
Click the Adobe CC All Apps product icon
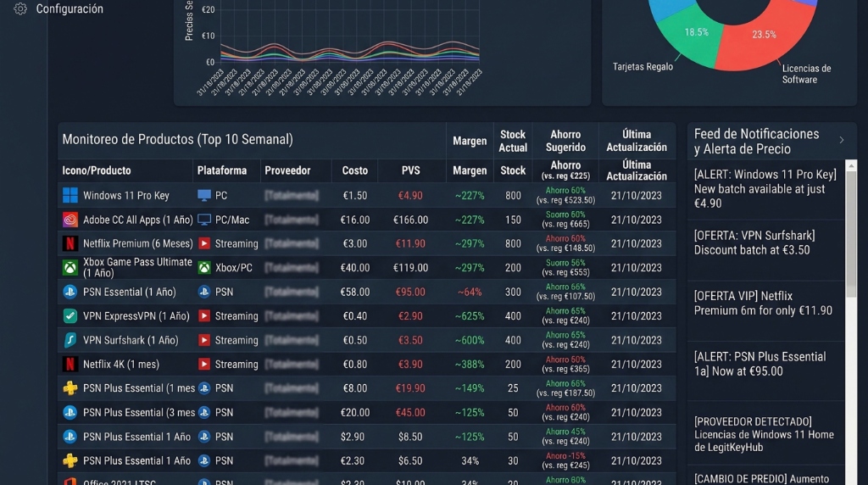pyautogui.click(x=70, y=220)
